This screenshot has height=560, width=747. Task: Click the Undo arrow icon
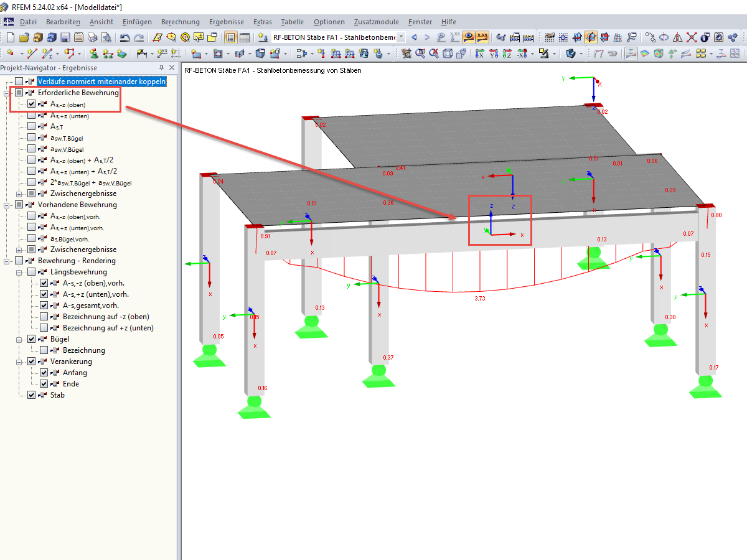125,37
